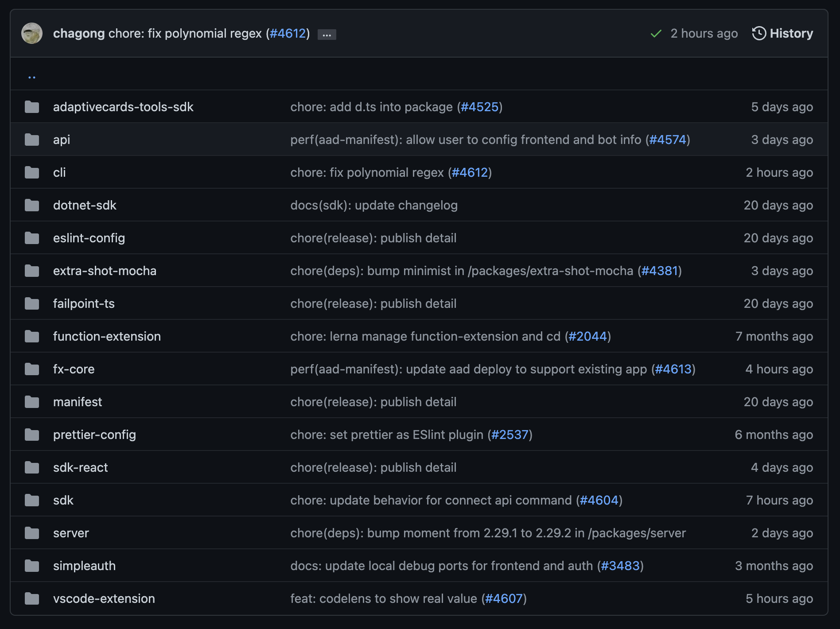Click the folder icon beside fx-core
Screen dimensions: 840x629
[x=32, y=369]
